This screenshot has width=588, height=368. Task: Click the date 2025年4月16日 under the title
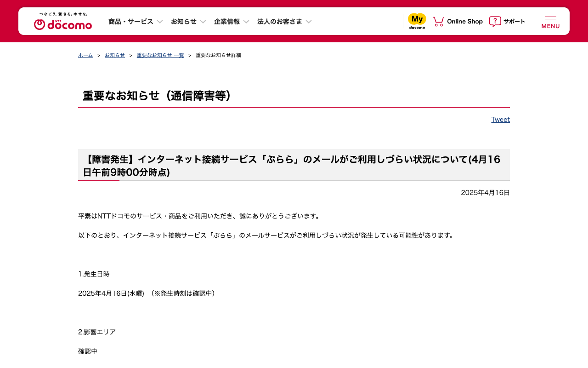(486, 193)
